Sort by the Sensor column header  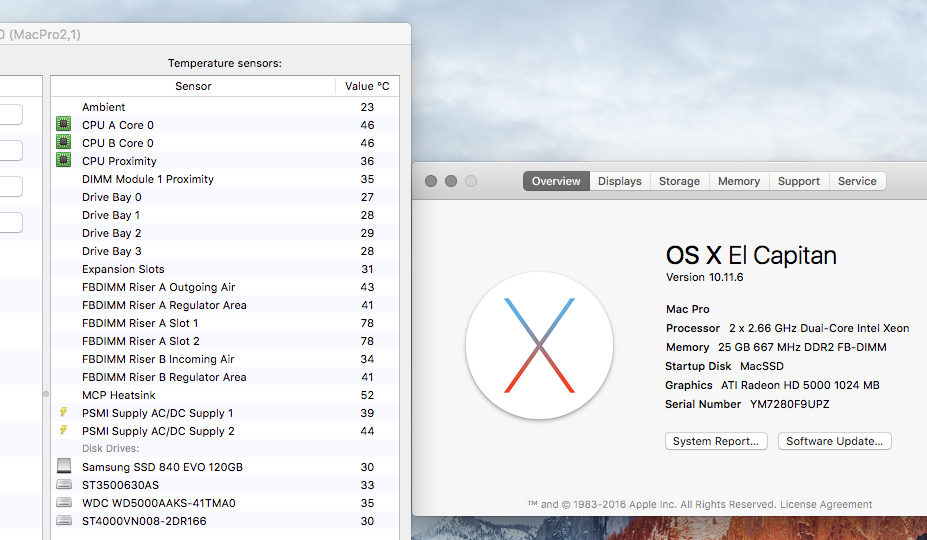(193, 86)
